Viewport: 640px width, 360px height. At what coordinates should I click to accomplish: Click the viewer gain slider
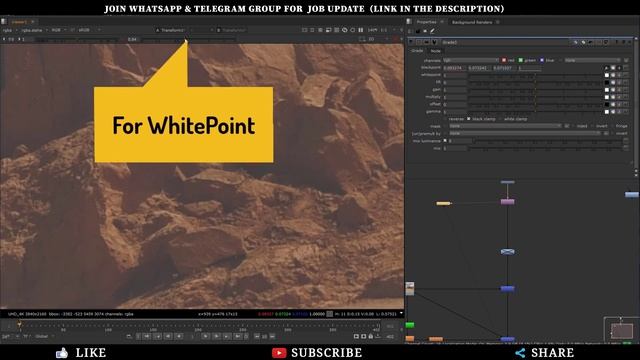click(78, 40)
